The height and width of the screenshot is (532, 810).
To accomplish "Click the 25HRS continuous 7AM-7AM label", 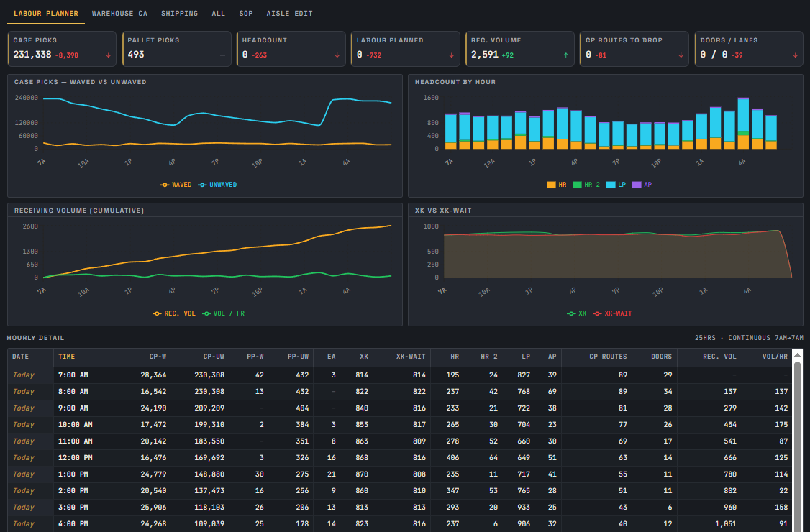I will (x=749, y=338).
